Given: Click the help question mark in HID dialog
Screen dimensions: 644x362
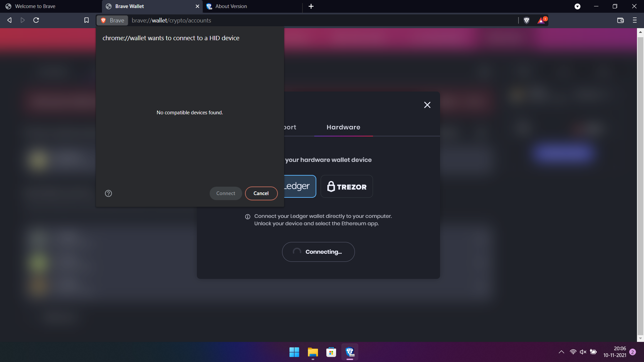Looking at the screenshot, I should click(108, 193).
